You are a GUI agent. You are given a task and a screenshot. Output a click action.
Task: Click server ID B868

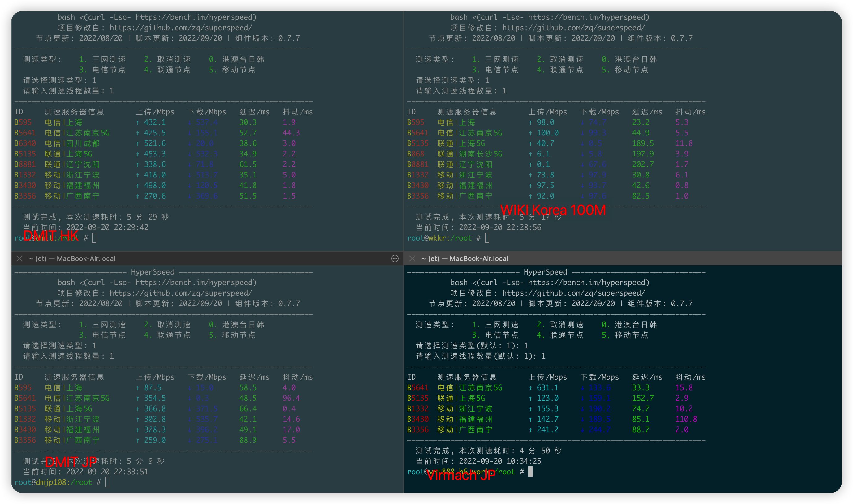click(x=415, y=153)
